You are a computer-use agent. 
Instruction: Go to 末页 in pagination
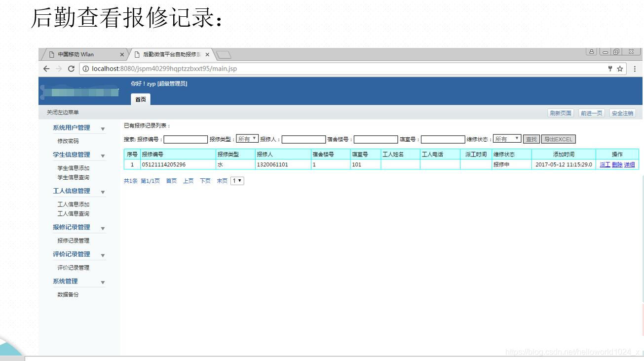pyautogui.click(x=222, y=181)
